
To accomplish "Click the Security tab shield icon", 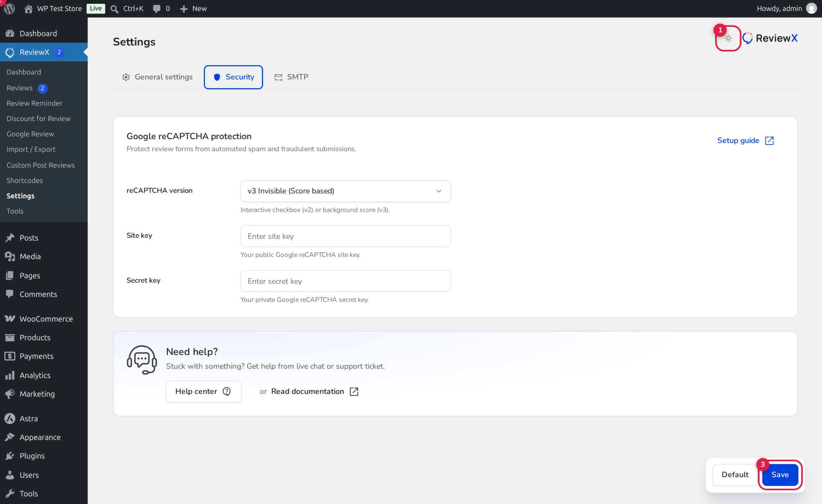I will point(217,77).
